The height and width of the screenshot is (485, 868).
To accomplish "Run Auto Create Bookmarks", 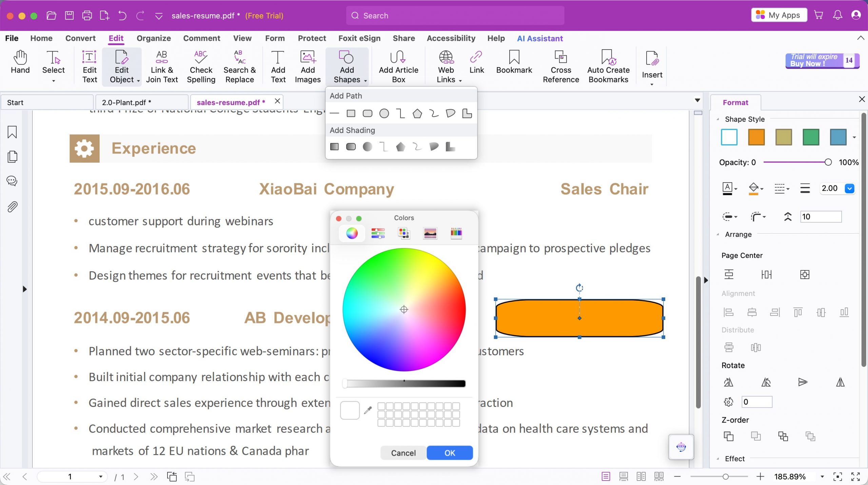I will [x=608, y=67].
